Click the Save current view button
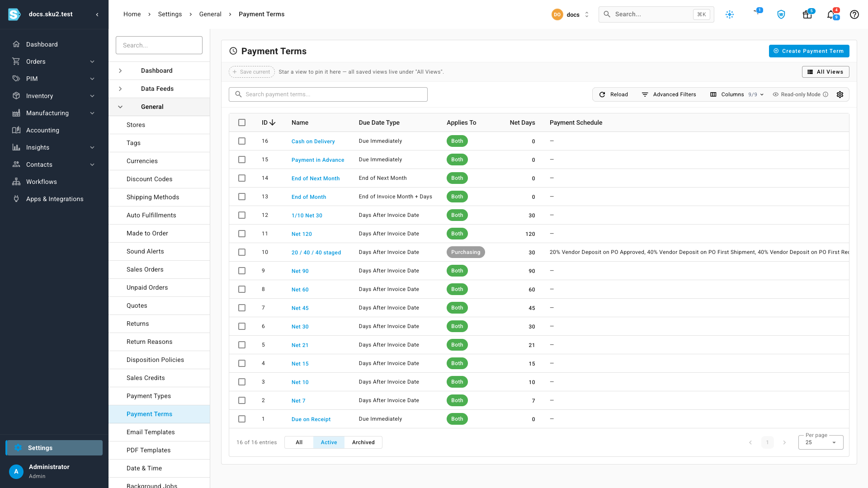Image resolution: width=868 pixels, height=488 pixels. click(251, 72)
